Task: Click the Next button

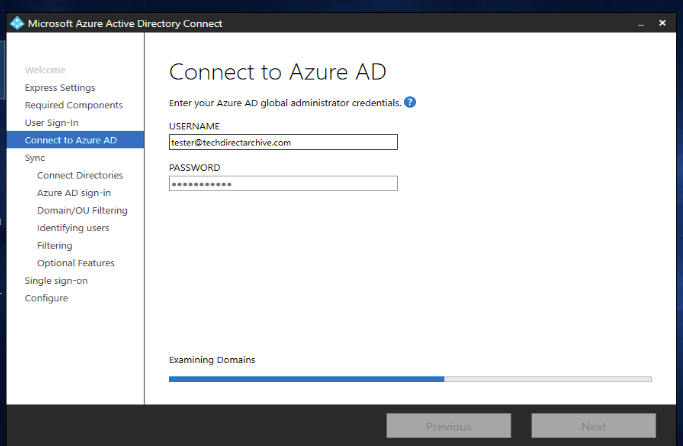Action: click(594, 426)
